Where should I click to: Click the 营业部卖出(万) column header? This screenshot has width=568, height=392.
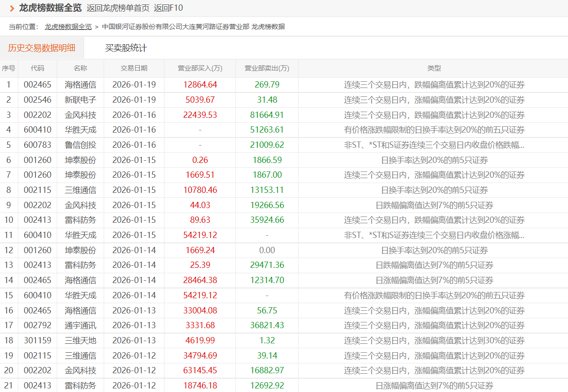tap(267, 68)
